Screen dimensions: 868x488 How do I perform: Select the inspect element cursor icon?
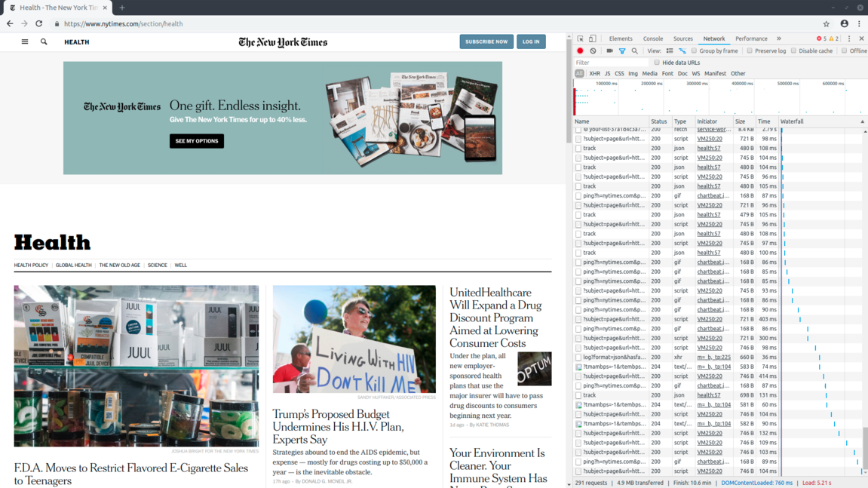(x=581, y=38)
